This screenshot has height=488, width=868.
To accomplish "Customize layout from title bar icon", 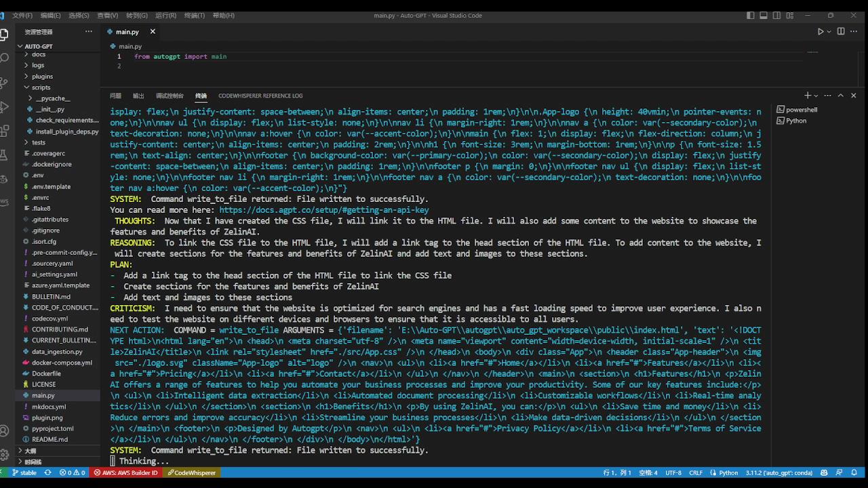I will coord(791,16).
